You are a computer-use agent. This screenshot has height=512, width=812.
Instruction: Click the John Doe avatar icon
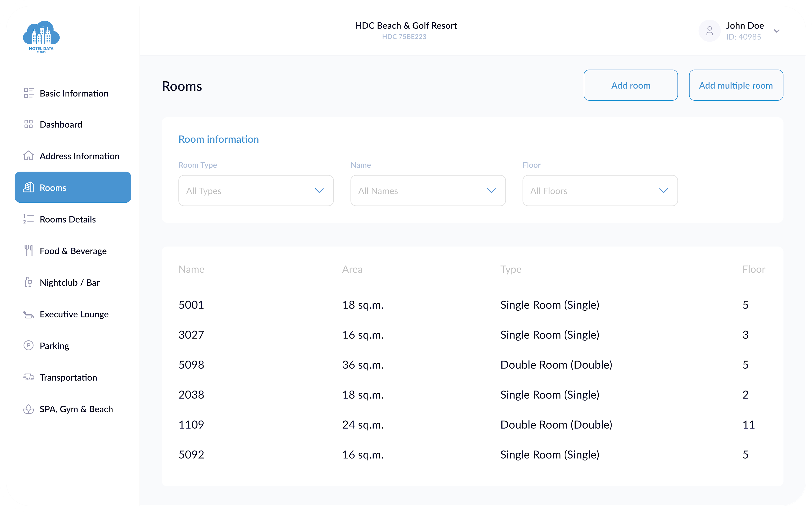pos(709,31)
